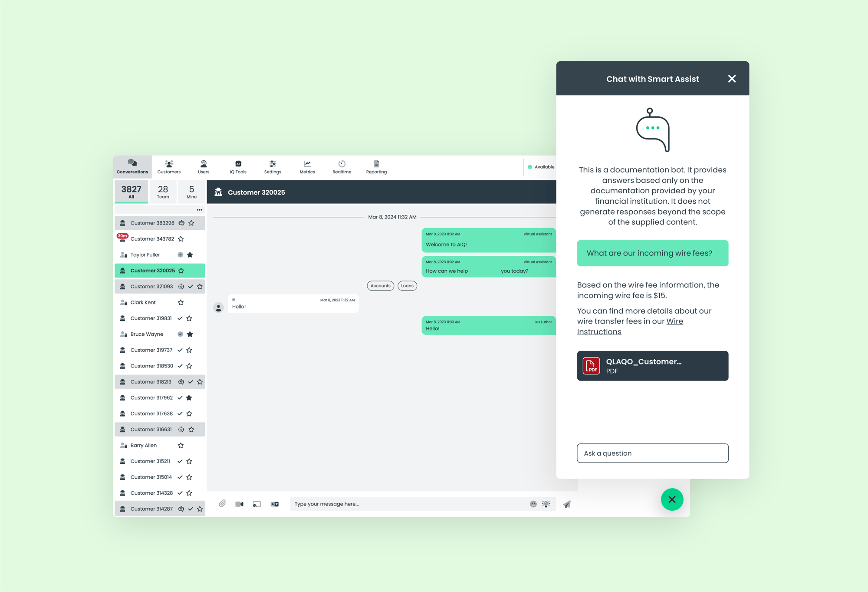The height and width of the screenshot is (592, 868).
Task: Open IQ Tools from the top navigation
Action: [x=238, y=167]
